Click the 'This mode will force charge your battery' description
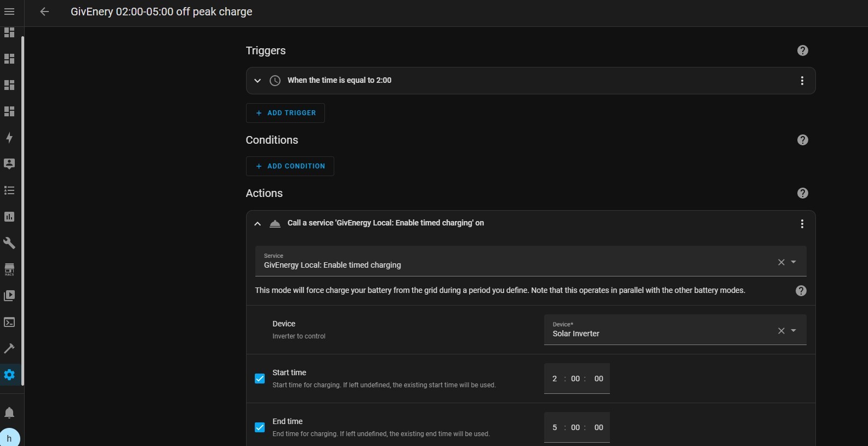Image resolution: width=868 pixels, height=446 pixels. click(500, 290)
